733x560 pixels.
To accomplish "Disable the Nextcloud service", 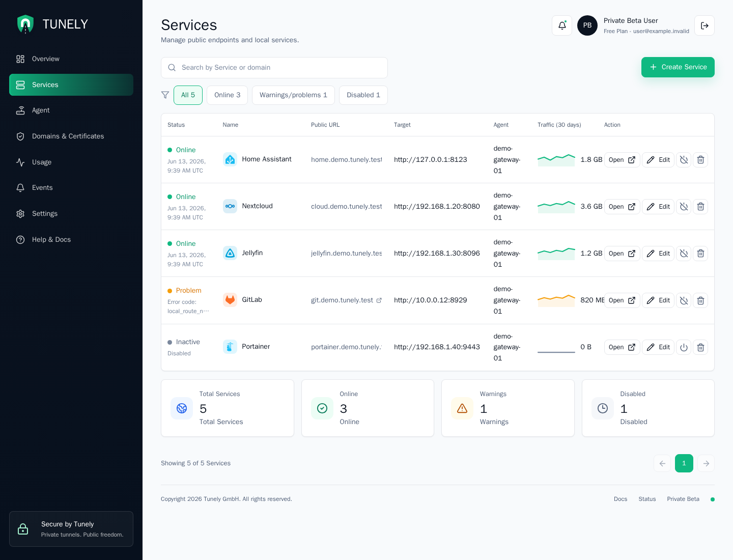I will pyautogui.click(x=684, y=207).
